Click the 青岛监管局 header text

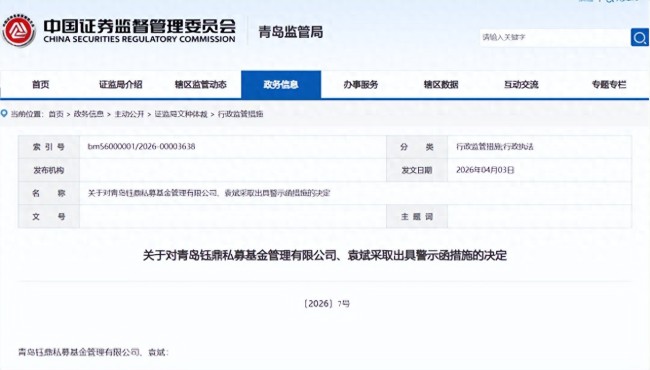click(291, 32)
